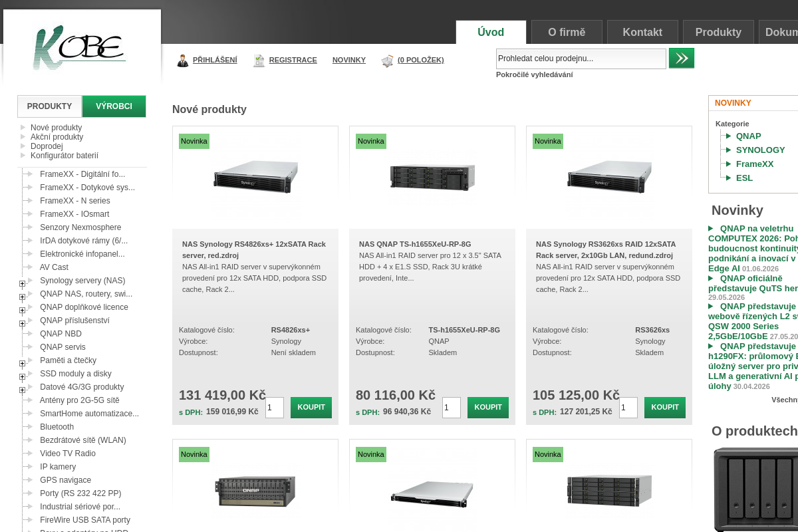Viewport: 798px width, 532px height.
Task: Click the registration icon
Action: pos(259,61)
